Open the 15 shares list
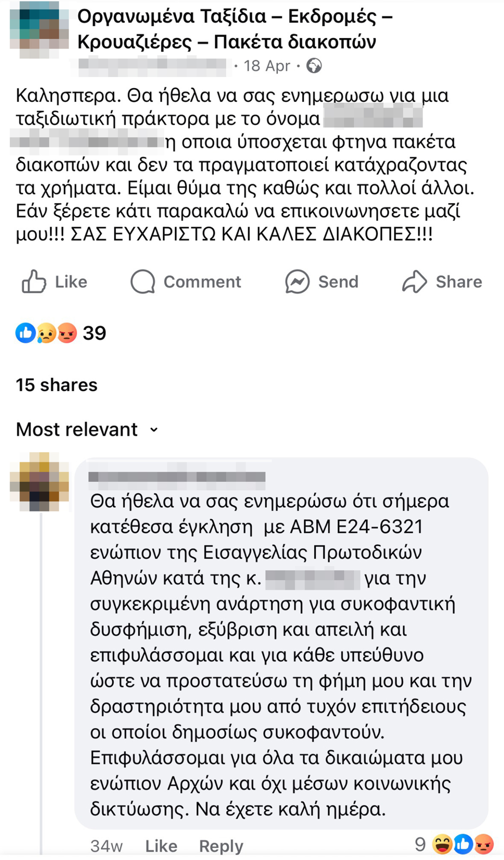Viewport: 504px width, 860px height. [56, 385]
